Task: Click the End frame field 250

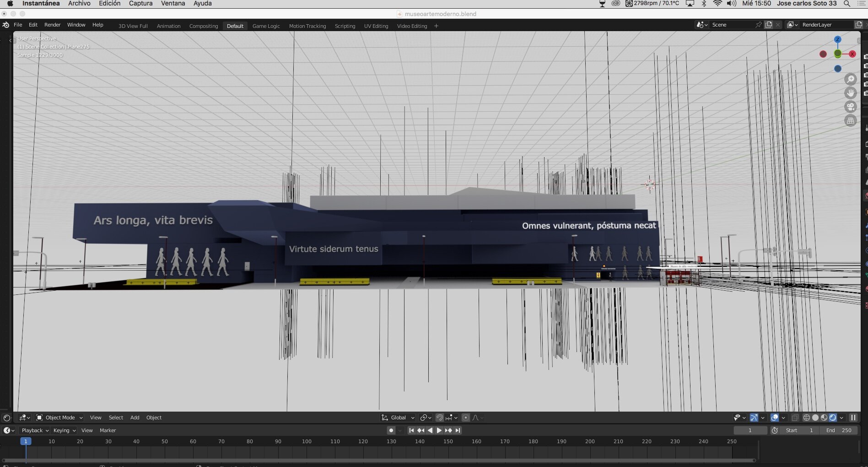Action: pyautogui.click(x=839, y=430)
